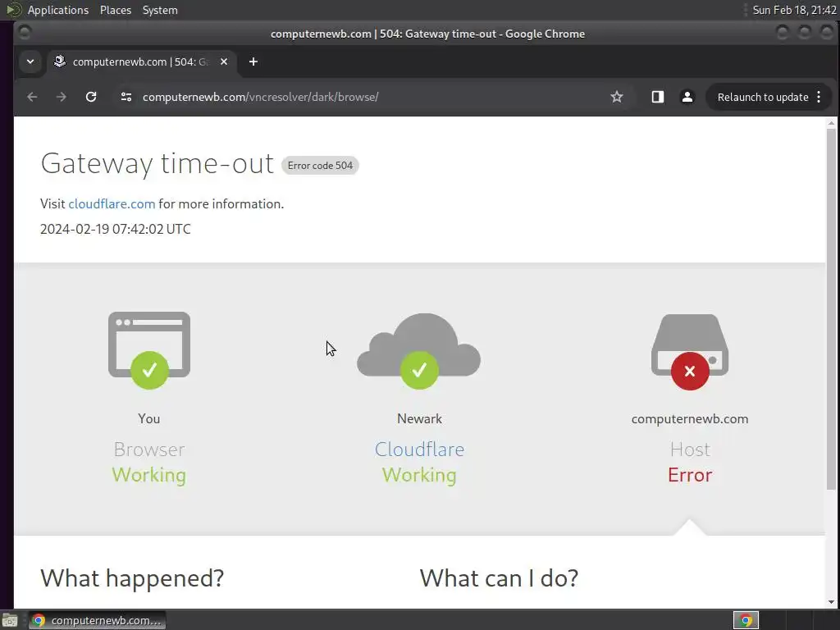This screenshot has height=630, width=840.
Task: Focus the address bar URL
Action: (x=260, y=97)
